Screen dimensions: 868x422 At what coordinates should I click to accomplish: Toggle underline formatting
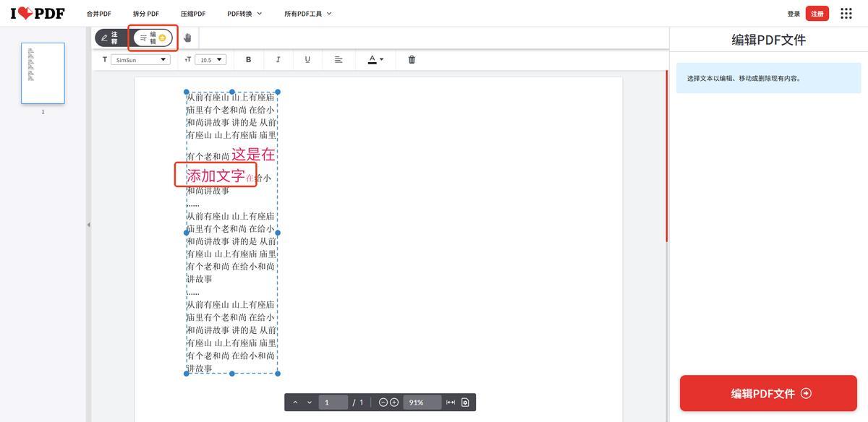tap(307, 60)
